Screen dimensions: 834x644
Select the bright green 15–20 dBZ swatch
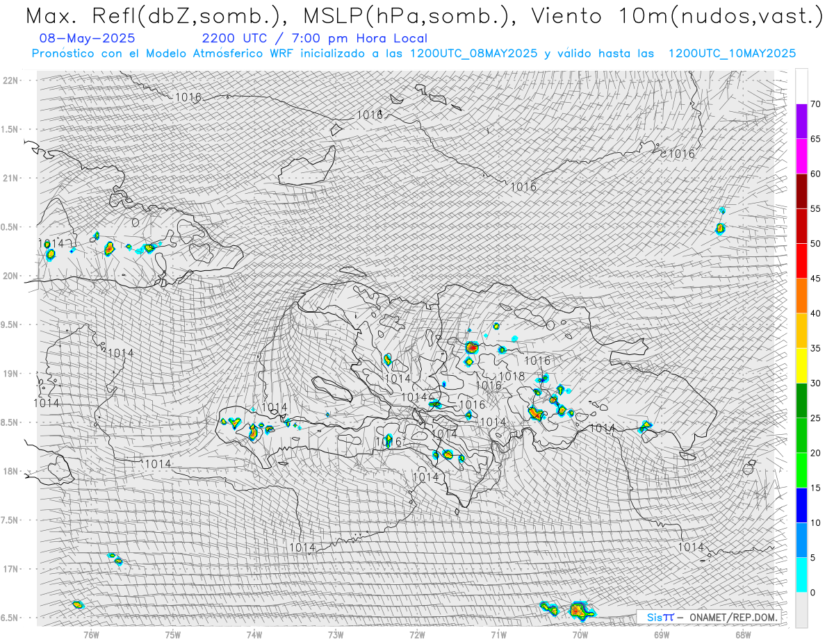(x=801, y=470)
